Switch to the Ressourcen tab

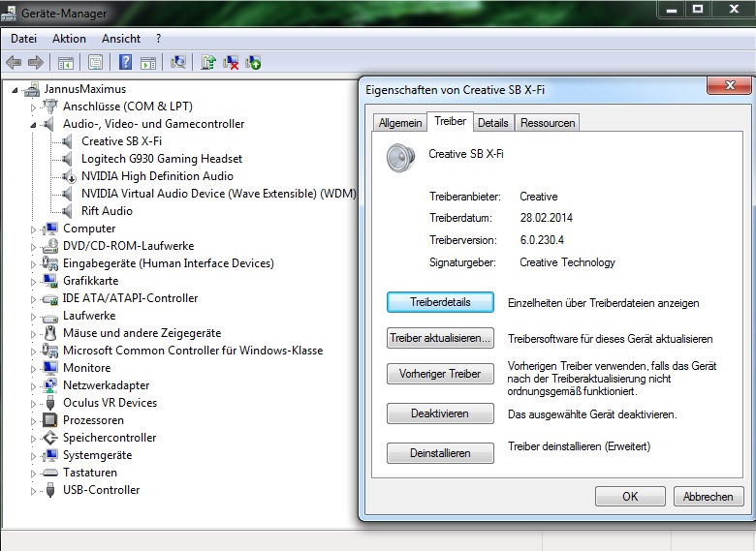pos(548,123)
